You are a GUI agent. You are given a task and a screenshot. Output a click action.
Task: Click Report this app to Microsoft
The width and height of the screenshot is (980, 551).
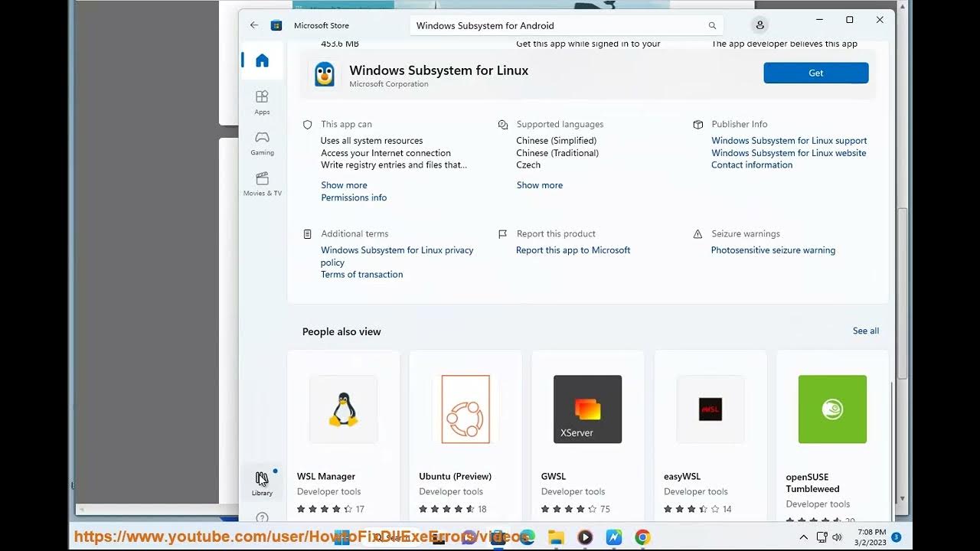(x=573, y=250)
